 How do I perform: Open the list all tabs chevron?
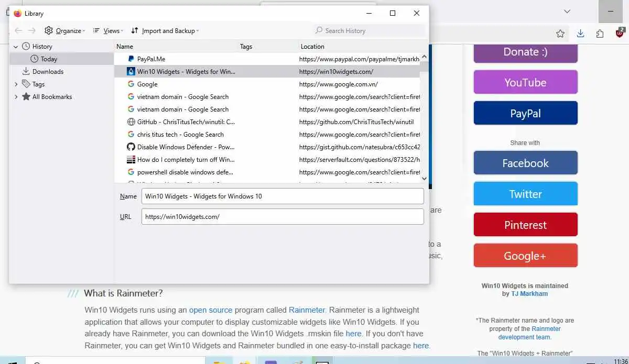(567, 11)
